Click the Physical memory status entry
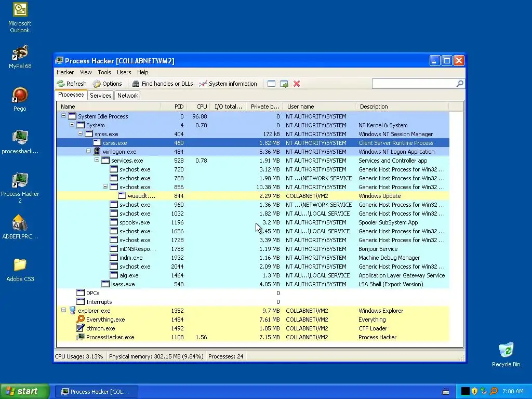This screenshot has width=532, height=399. click(156, 356)
